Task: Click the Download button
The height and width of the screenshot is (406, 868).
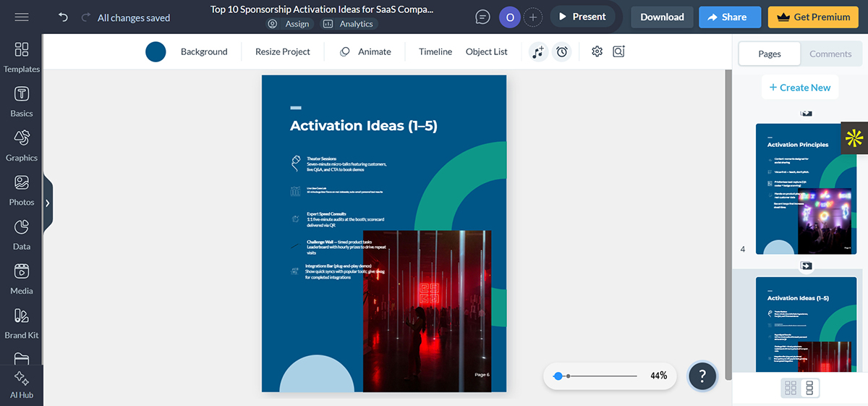Action: [662, 17]
